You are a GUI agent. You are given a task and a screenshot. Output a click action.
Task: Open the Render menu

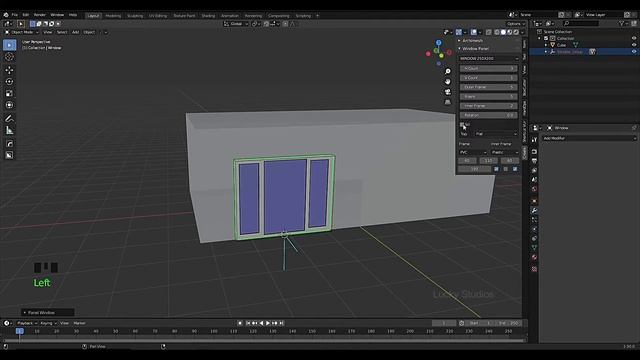pos(40,15)
